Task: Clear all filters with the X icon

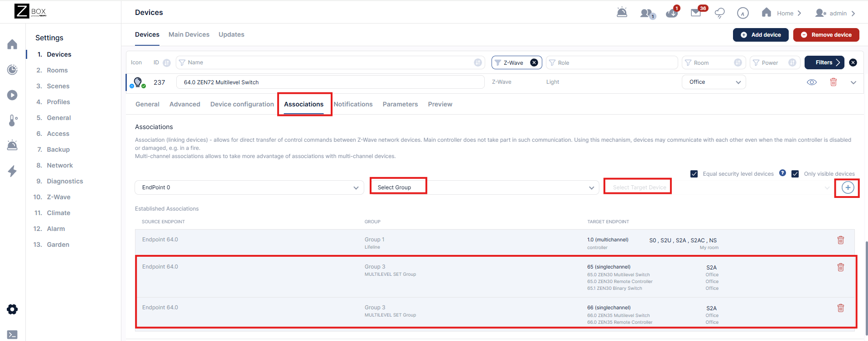Action: [x=853, y=62]
